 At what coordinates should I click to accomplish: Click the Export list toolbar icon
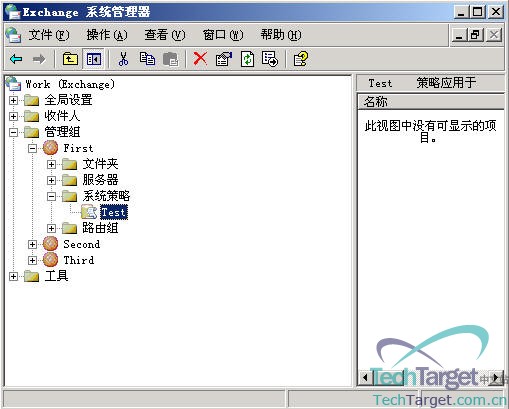pos(270,59)
